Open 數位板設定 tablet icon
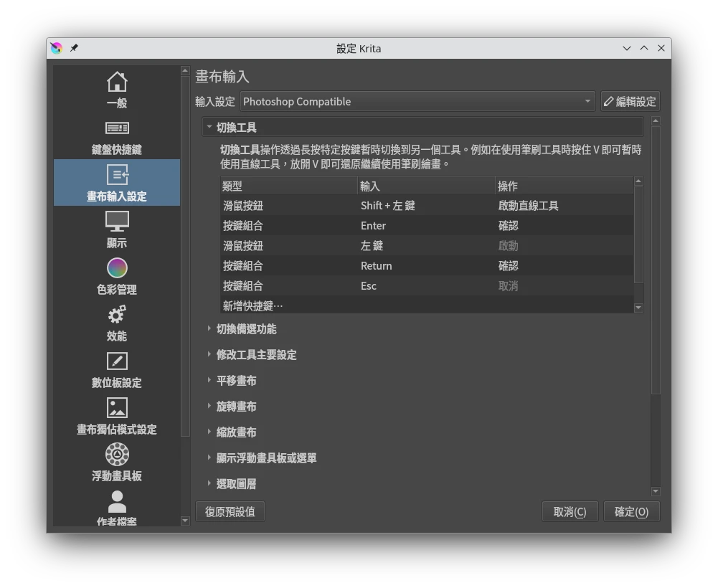718x588 pixels. pos(117,361)
